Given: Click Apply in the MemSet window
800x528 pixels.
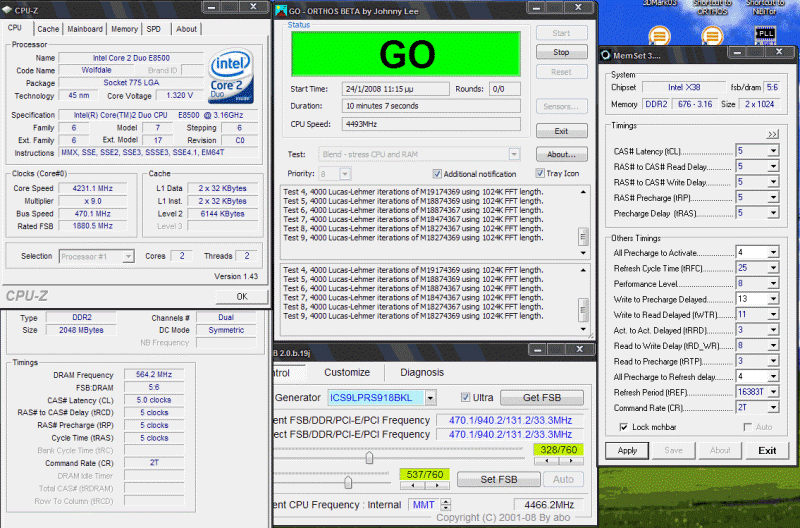Looking at the screenshot, I should pyautogui.click(x=627, y=450).
